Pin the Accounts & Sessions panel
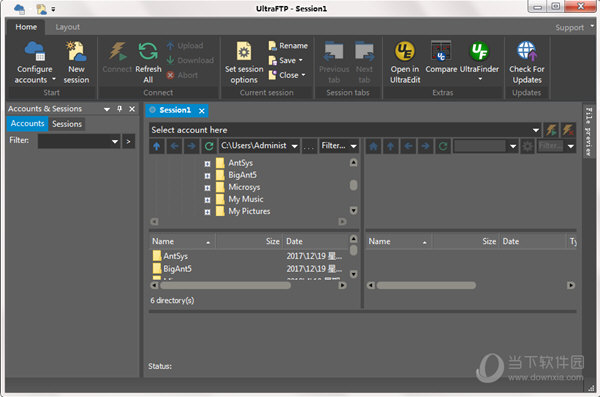Screen dimensions: 600x397 coord(119,109)
